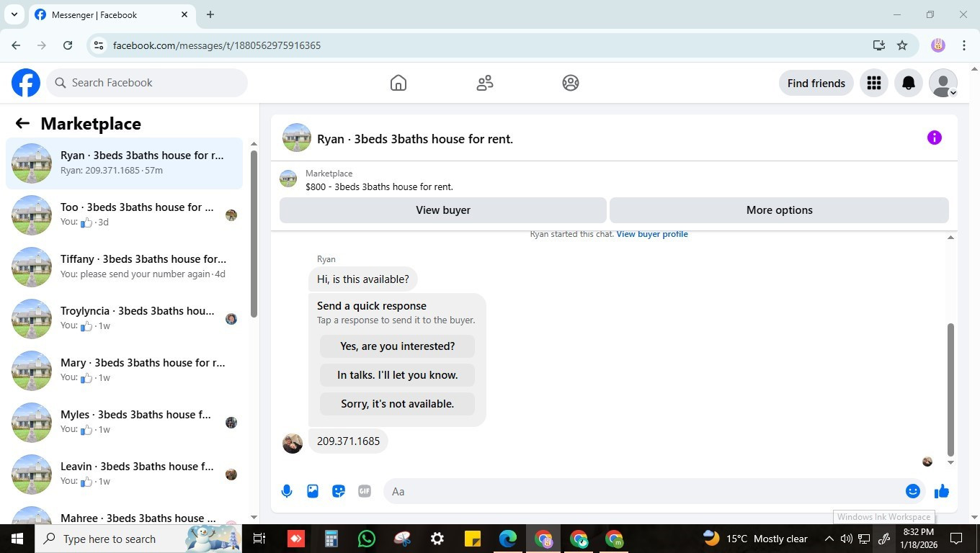This screenshot has width=980, height=553.
Task: Open WhatsApp from the taskbar
Action: pos(367,539)
